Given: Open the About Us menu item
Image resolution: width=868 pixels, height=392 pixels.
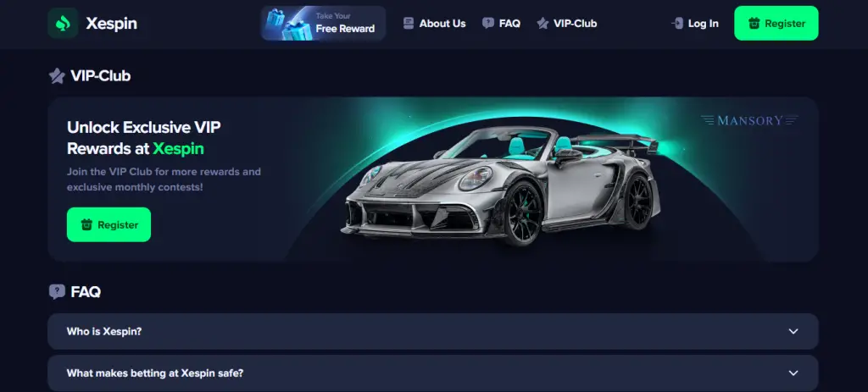Looking at the screenshot, I should click(435, 23).
